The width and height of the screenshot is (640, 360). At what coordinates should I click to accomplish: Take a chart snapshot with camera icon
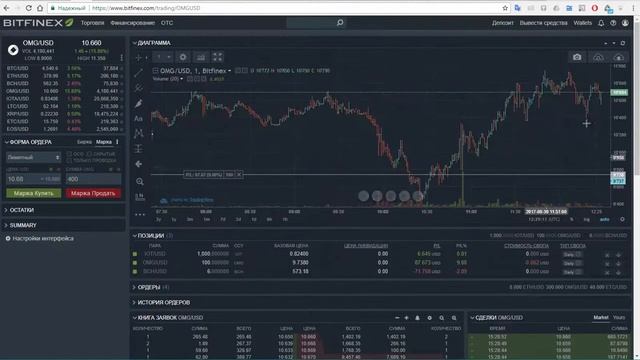coord(577,57)
